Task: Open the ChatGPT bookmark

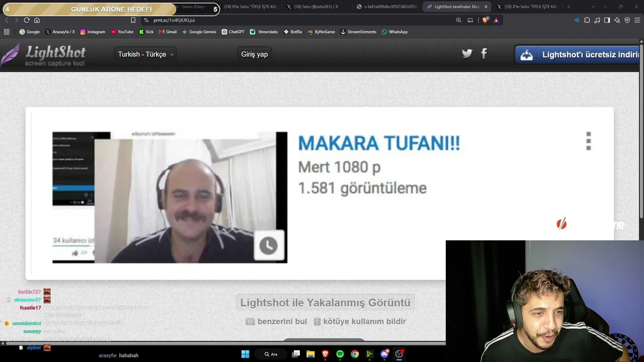Action: pos(233,32)
